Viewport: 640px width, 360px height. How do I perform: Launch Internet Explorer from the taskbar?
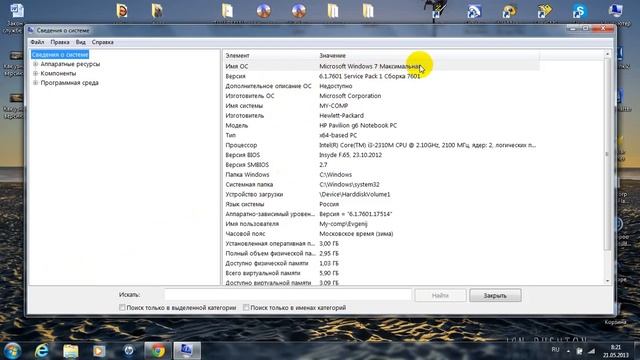41,351
